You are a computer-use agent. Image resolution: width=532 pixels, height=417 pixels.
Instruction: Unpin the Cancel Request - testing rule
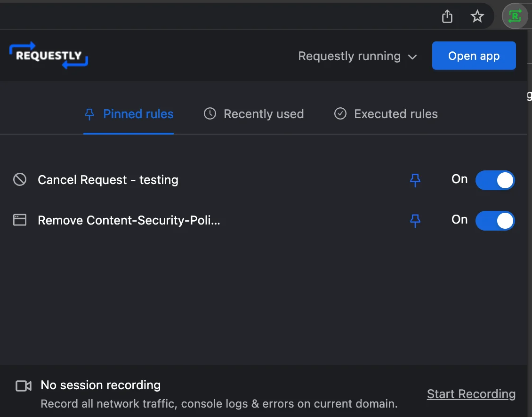[415, 180]
